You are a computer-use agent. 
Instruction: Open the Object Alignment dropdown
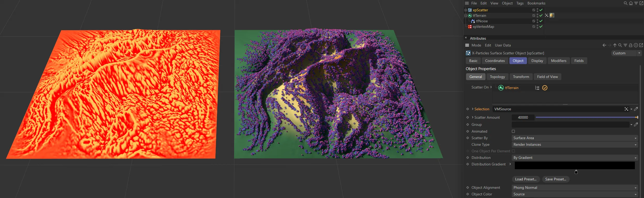coord(575,187)
